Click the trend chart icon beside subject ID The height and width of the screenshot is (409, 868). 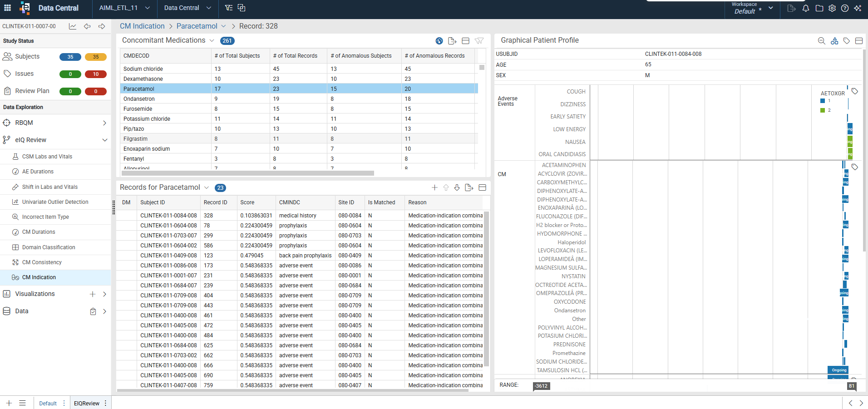point(73,26)
